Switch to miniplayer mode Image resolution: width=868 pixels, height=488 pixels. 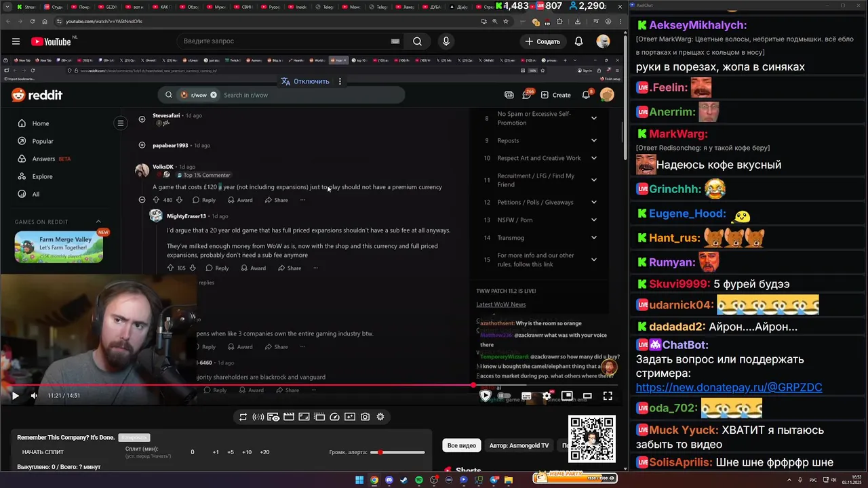[x=567, y=396]
